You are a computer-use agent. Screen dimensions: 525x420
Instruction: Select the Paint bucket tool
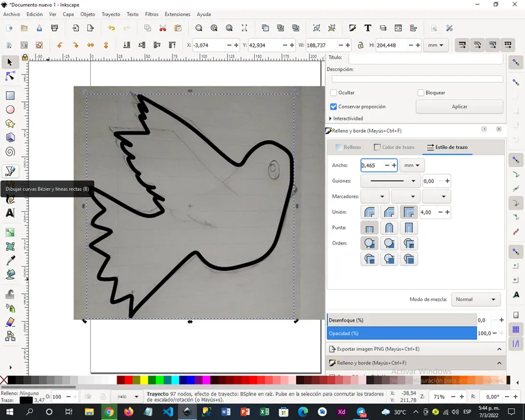pos(10,274)
